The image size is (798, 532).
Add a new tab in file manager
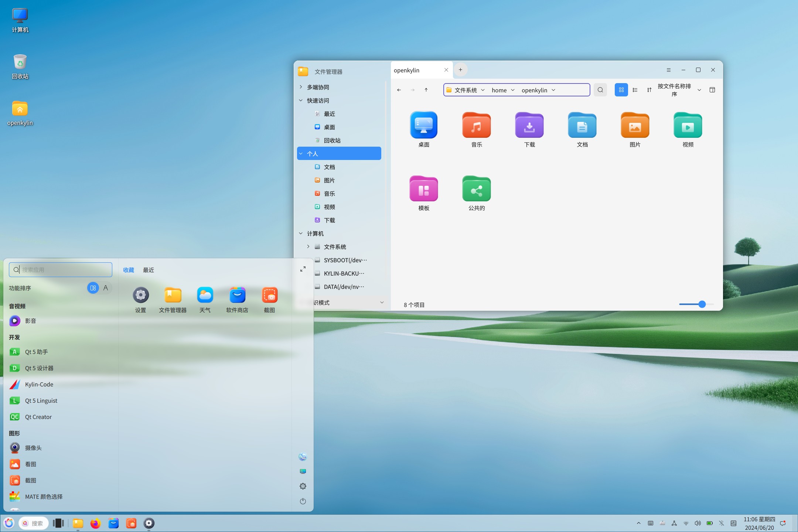460,69
